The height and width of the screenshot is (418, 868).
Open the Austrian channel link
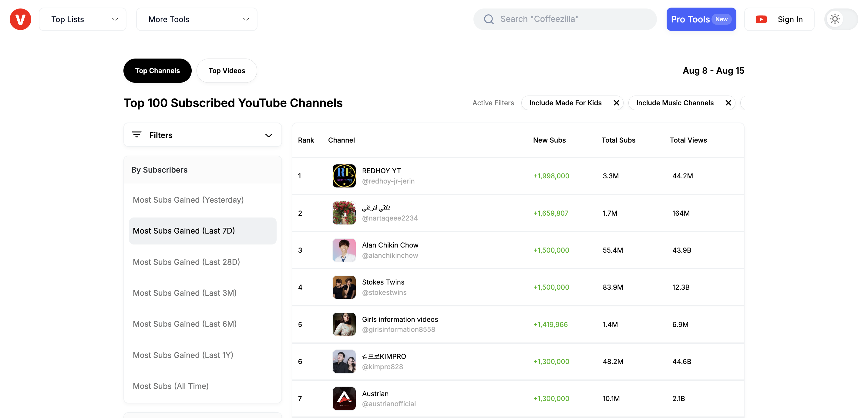pyautogui.click(x=375, y=394)
